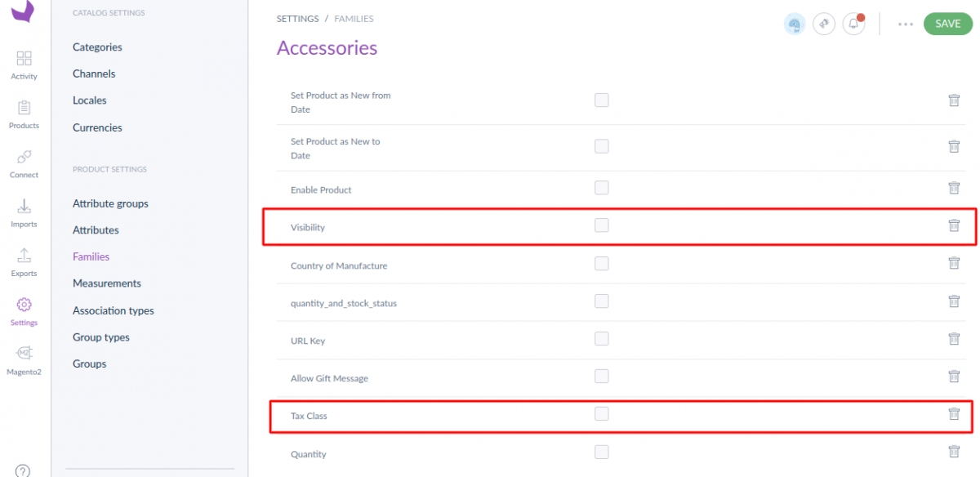This screenshot has height=477, width=980.
Task: Remove the Tax Class attribute
Action: point(953,414)
